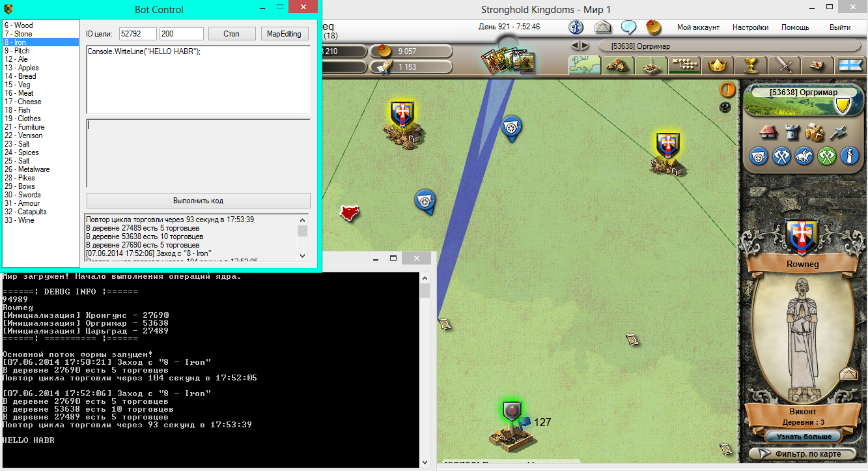Click the Rowneg coat of arms shield
Image resolution: width=868 pixels, height=471 pixels.
coord(802,237)
